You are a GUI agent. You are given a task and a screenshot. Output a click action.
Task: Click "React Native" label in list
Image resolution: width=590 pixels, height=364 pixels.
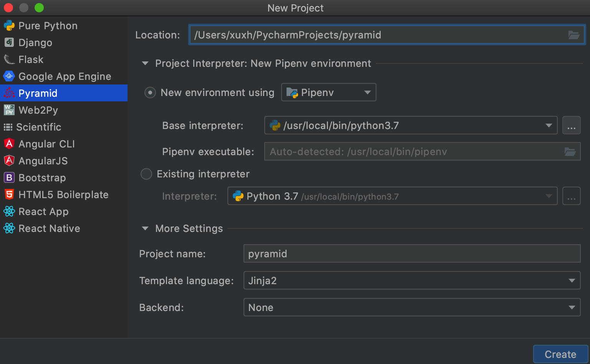(49, 228)
